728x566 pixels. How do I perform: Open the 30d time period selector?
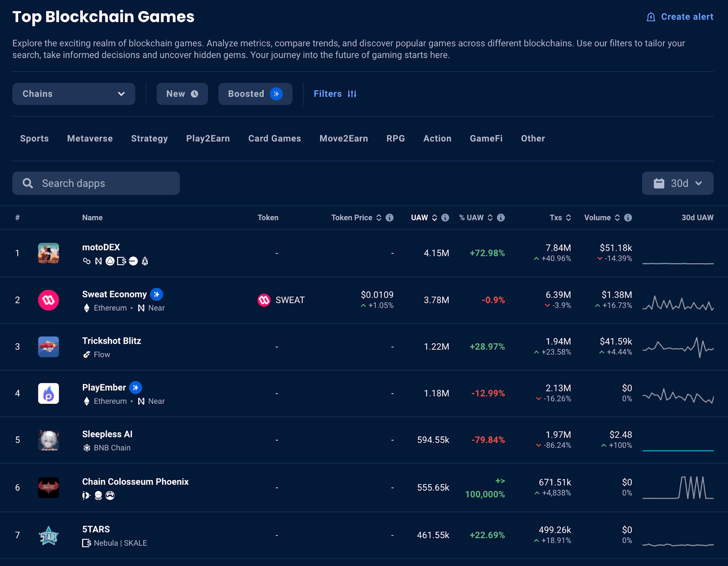[677, 183]
